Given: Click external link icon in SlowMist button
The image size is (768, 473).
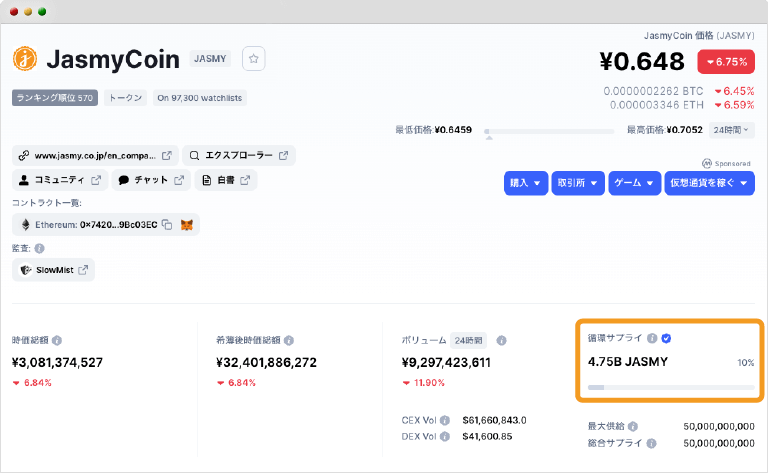Looking at the screenshot, I should [83, 270].
